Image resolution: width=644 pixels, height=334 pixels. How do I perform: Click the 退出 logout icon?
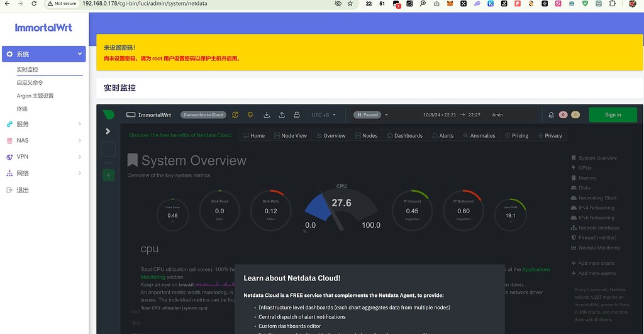pyautogui.click(x=9, y=190)
